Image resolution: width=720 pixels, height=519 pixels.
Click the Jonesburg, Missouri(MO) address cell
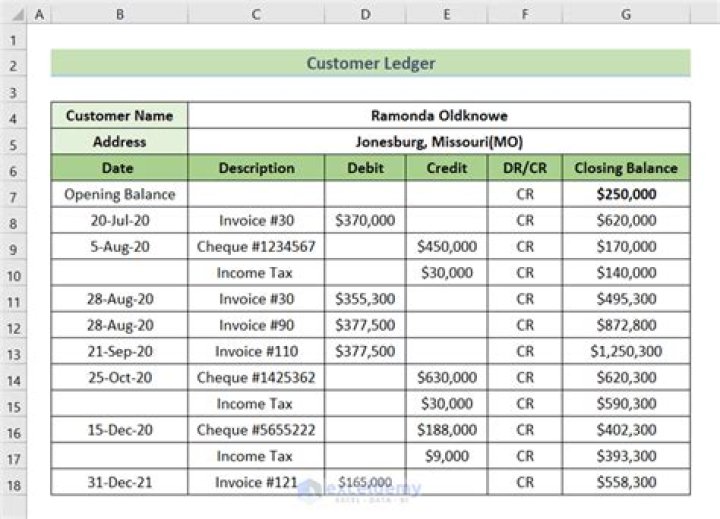coord(438,142)
